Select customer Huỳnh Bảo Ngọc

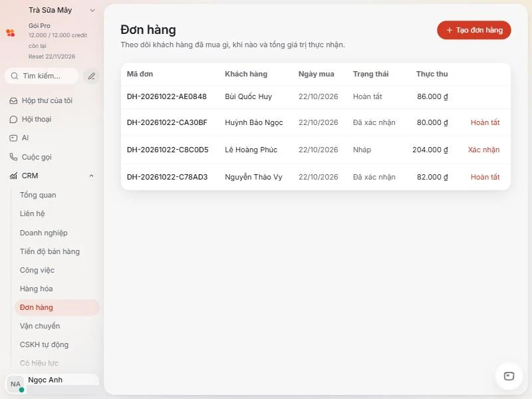tap(254, 122)
